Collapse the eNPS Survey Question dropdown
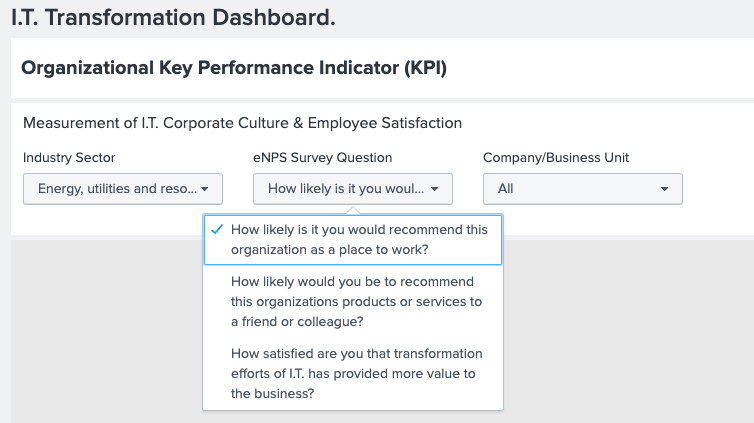Image resolution: width=754 pixels, height=423 pixels. click(353, 188)
